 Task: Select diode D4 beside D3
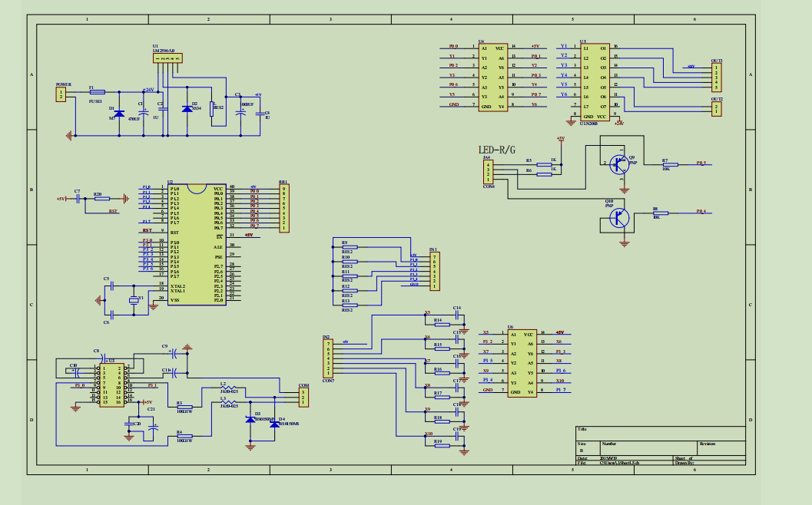[274, 424]
